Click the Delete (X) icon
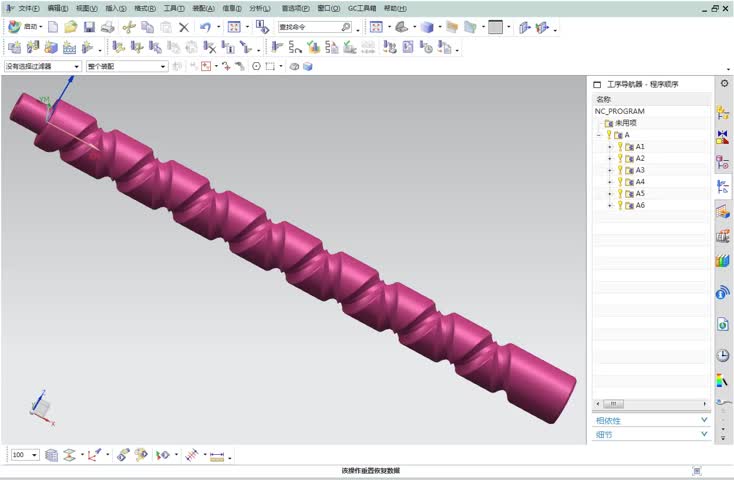The height and width of the screenshot is (480, 734). 184,27
